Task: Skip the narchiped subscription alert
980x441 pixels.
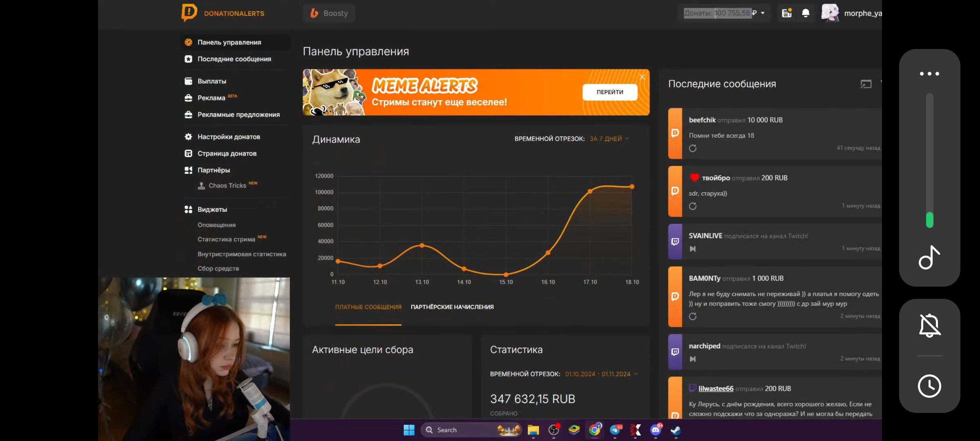Action: click(693, 359)
